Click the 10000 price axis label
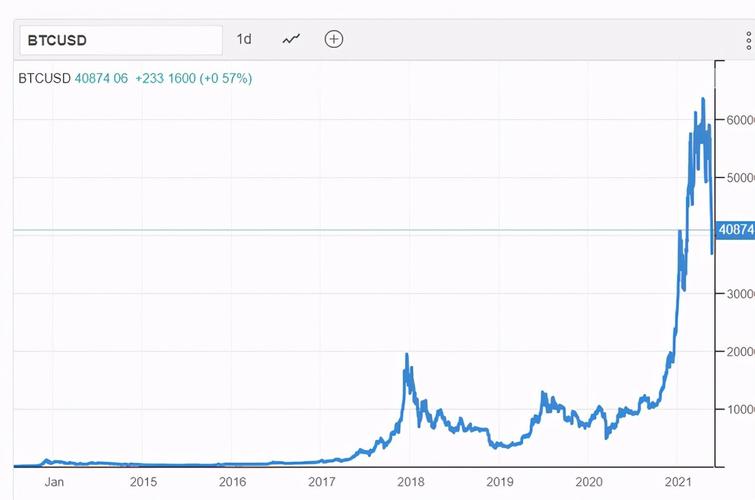Screen dimensions: 755x500 (739, 409)
